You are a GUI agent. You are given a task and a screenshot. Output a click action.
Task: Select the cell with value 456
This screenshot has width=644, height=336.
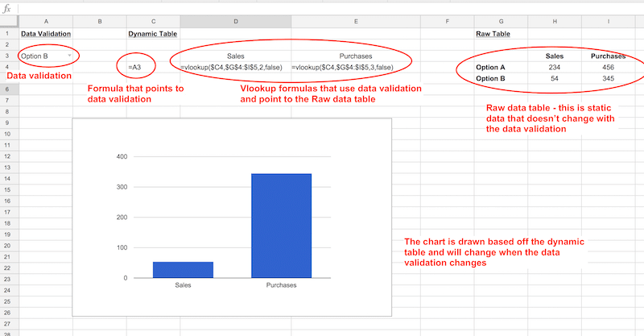click(x=609, y=67)
